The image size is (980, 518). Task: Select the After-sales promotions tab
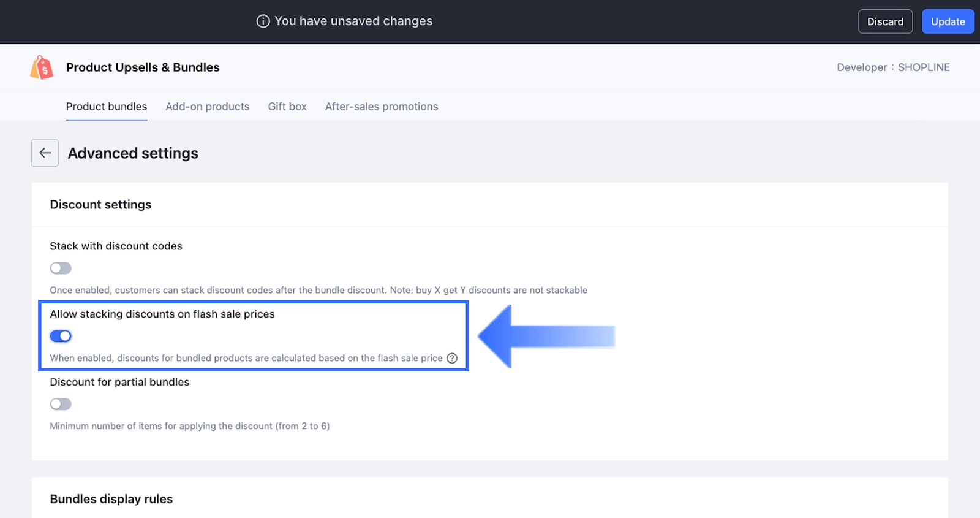(382, 107)
